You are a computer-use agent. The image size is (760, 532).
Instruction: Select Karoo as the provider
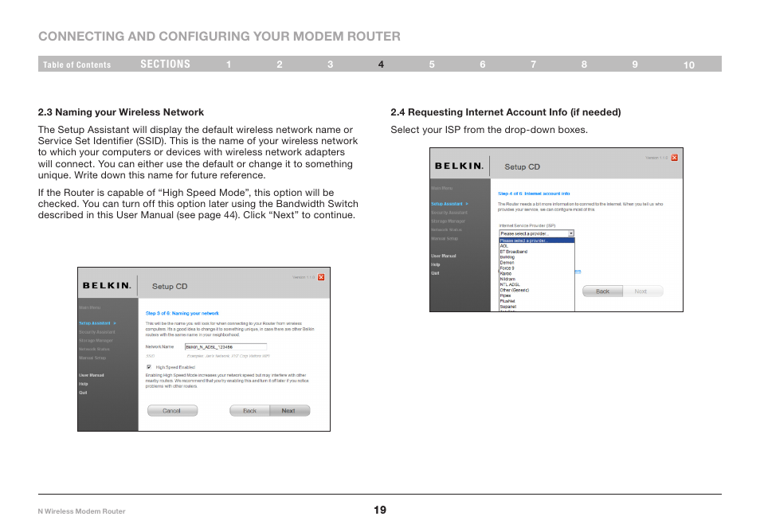tap(506, 273)
